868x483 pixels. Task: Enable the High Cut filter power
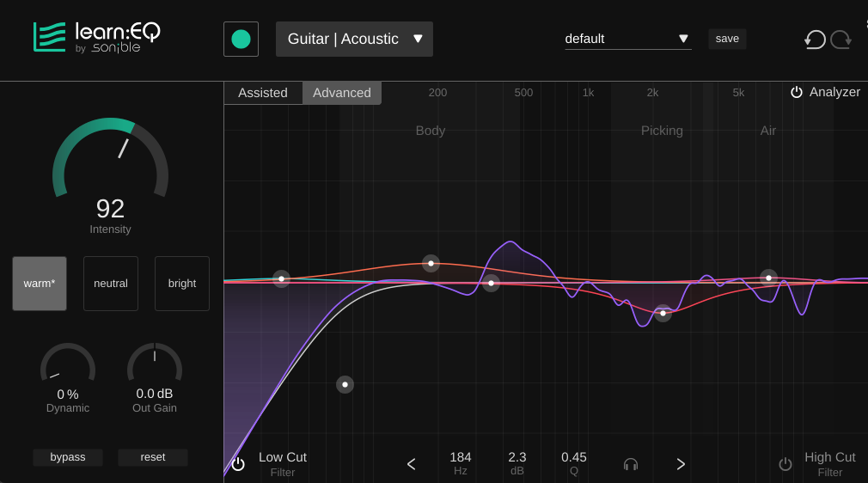(785, 464)
